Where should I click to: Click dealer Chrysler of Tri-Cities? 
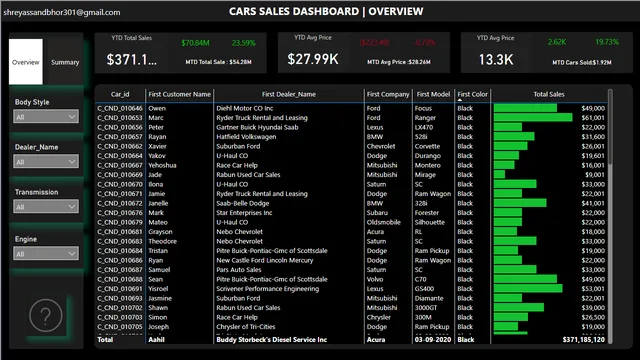(x=246, y=327)
